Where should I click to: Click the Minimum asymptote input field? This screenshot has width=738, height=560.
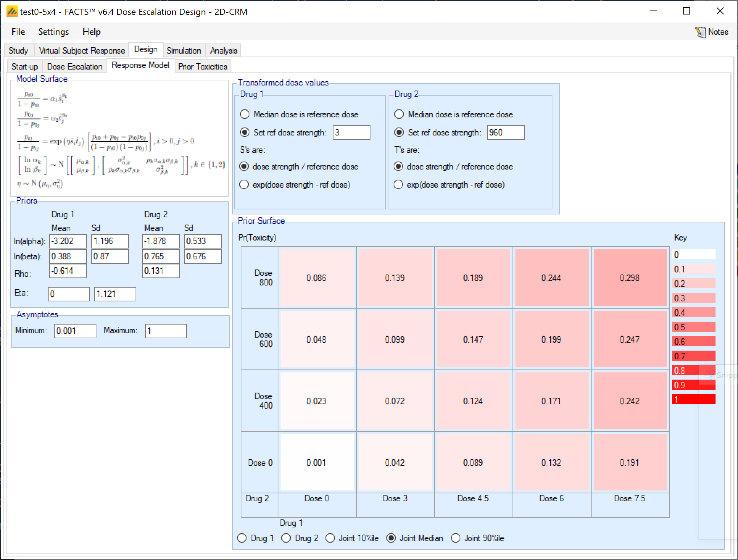pos(75,331)
